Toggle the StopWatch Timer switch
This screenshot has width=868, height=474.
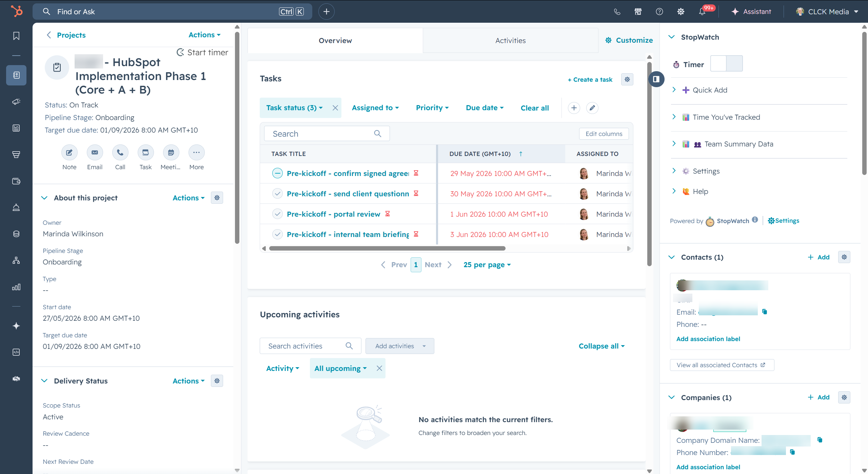[x=726, y=63]
